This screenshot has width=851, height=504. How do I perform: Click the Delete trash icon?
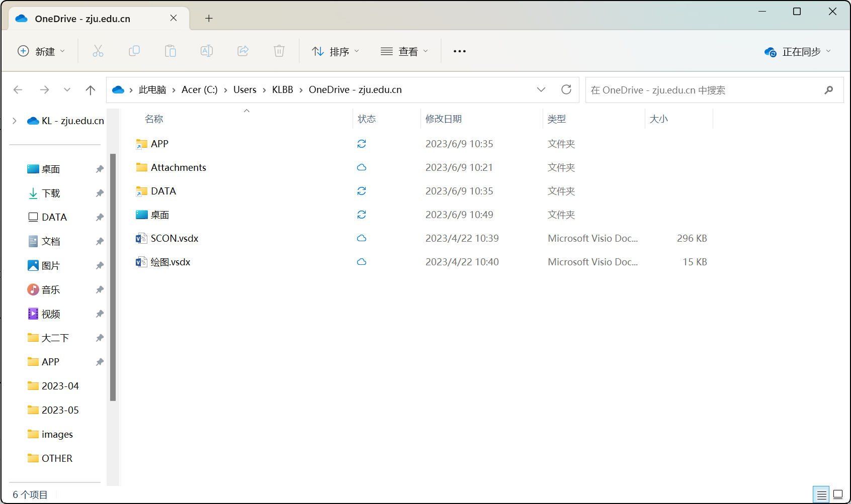[279, 51]
